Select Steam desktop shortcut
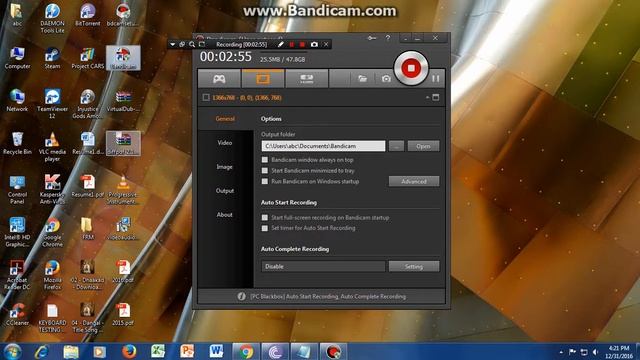The width and height of the screenshot is (640, 360). click(x=52, y=58)
